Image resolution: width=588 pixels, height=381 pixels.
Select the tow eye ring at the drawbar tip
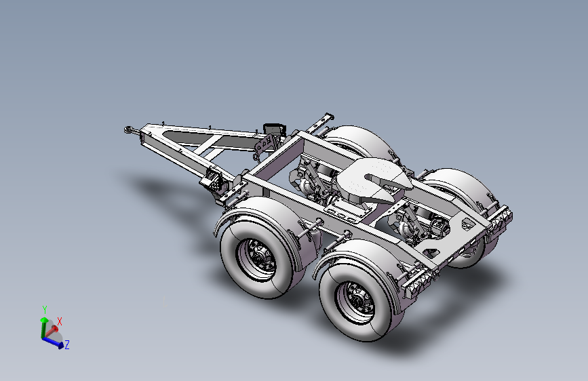(129, 129)
